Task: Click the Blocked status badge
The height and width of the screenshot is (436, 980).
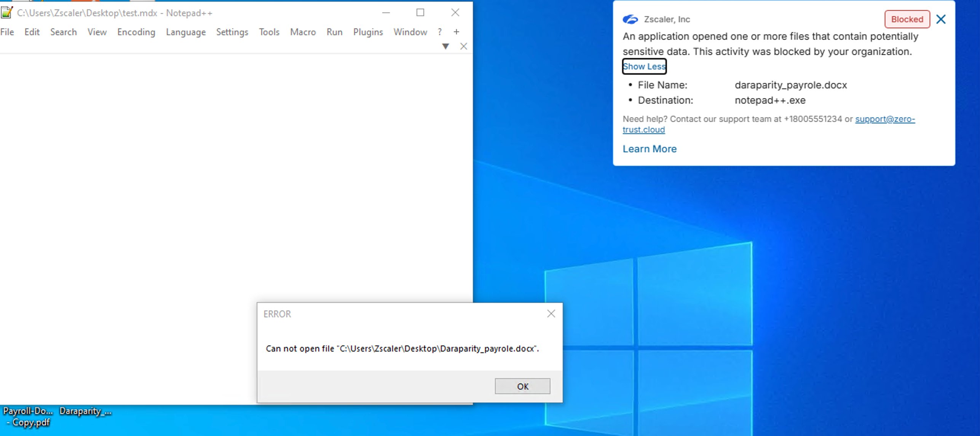Action: point(907,19)
